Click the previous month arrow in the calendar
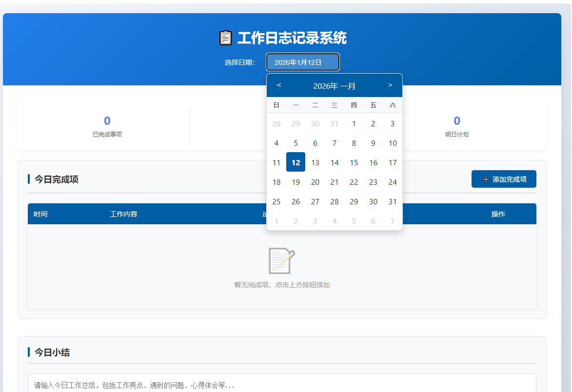 point(279,85)
